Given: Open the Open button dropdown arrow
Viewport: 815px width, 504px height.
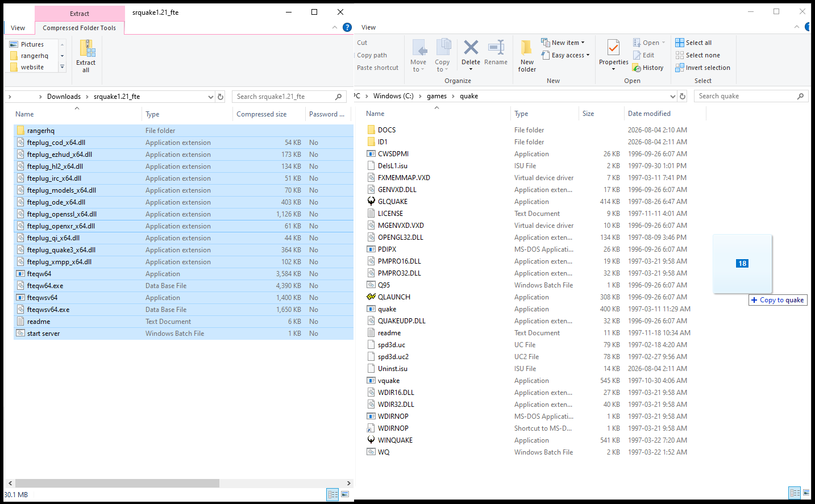Looking at the screenshot, I should coord(663,43).
